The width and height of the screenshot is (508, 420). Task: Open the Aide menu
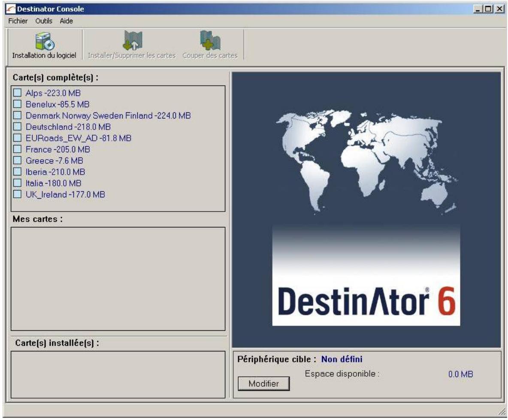pyautogui.click(x=66, y=21)
